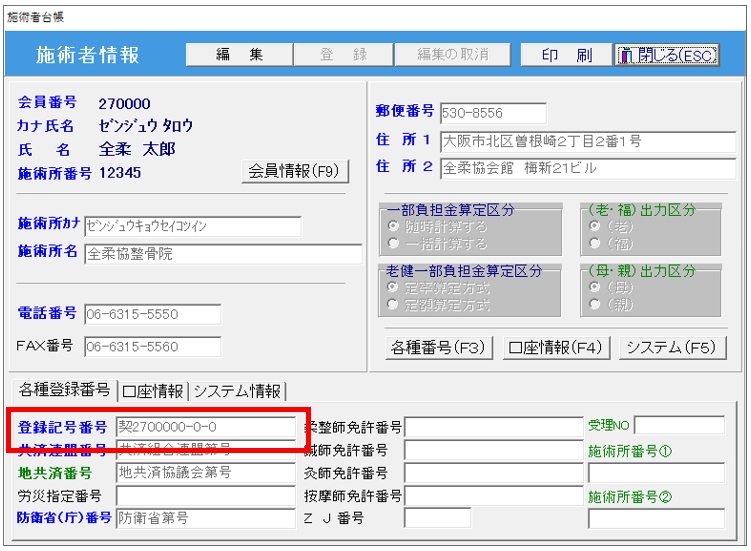Screen dimensions: 751x551
Task: Click the 登録記号番号 input field
Action: tap(205, 428)
